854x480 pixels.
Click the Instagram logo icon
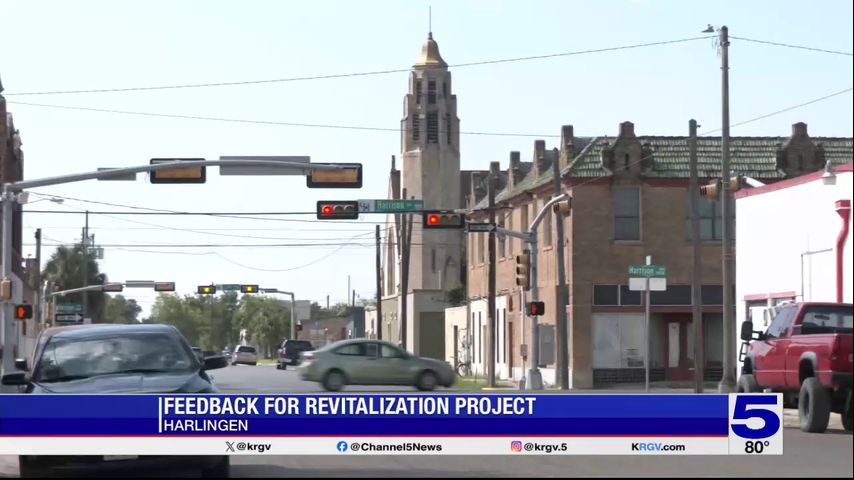(x=516, y=447)
